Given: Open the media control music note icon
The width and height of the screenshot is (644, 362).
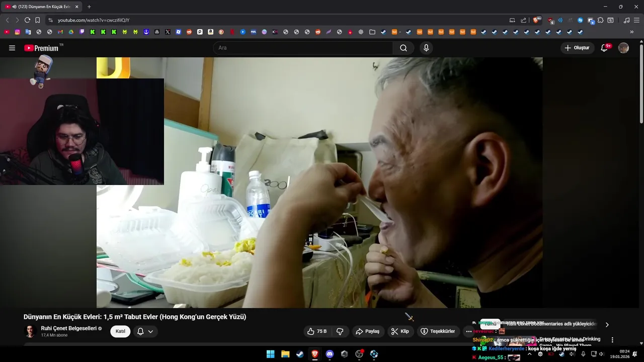Looking at the screenshot, I should [626, 20].
